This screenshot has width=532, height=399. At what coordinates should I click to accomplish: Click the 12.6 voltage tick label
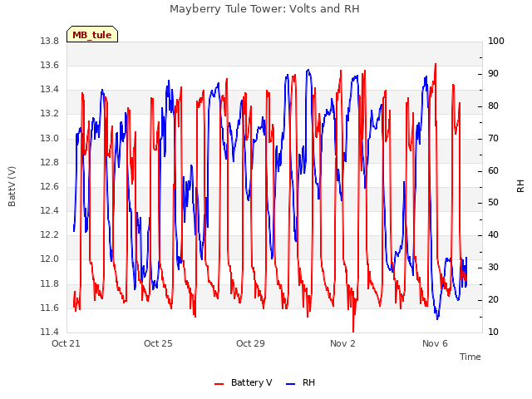[x=50, y=186]
